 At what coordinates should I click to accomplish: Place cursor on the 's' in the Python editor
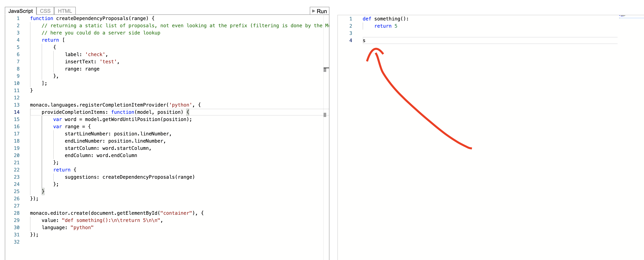click(364, 40)
